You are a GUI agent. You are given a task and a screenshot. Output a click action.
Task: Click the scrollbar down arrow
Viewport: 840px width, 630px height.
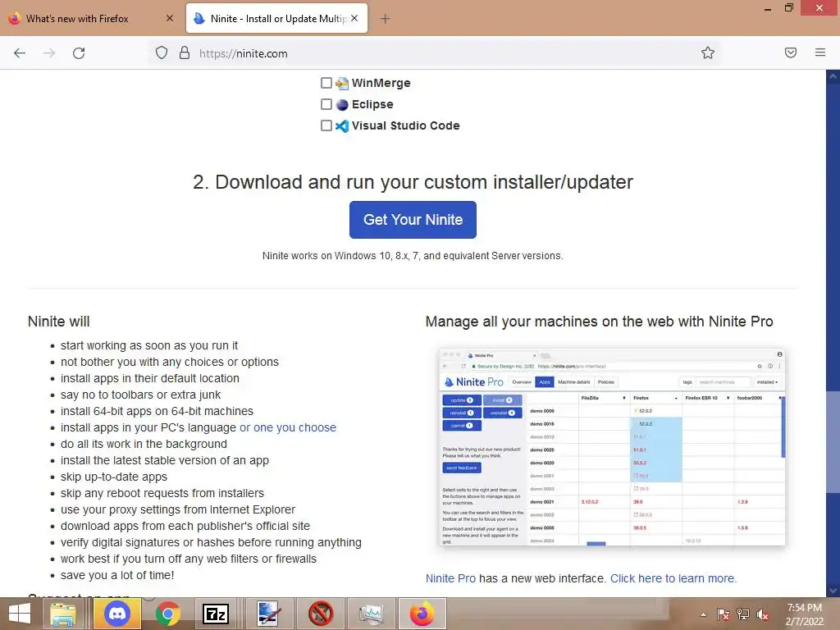pyautogui.click(x=833, y=591)
